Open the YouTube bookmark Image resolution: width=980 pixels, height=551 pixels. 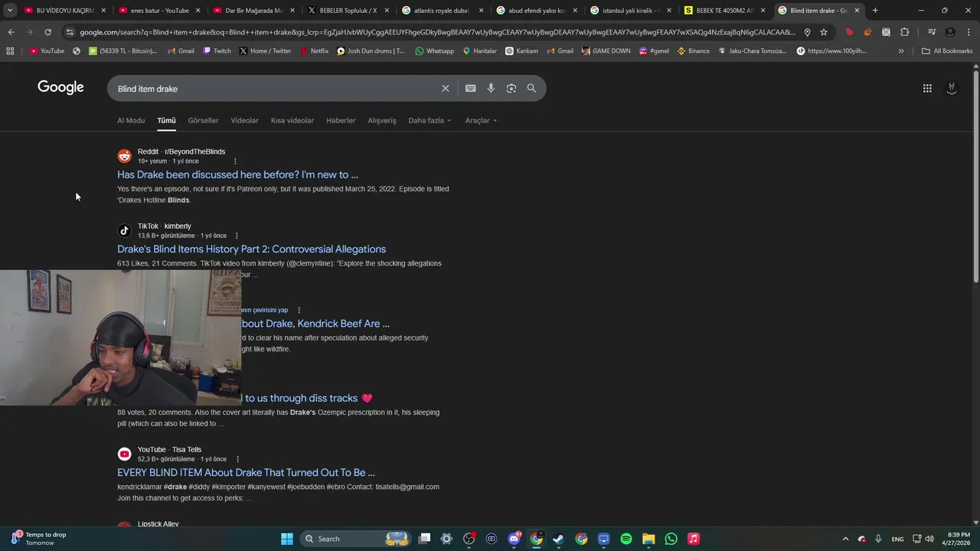tap(47, 51)
